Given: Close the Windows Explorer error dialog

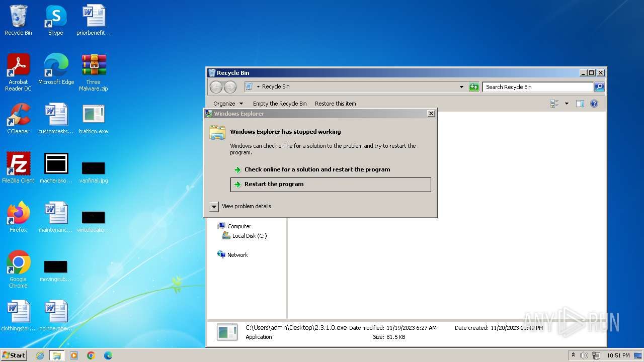Looking at the screenshot, I should (431, 114).
